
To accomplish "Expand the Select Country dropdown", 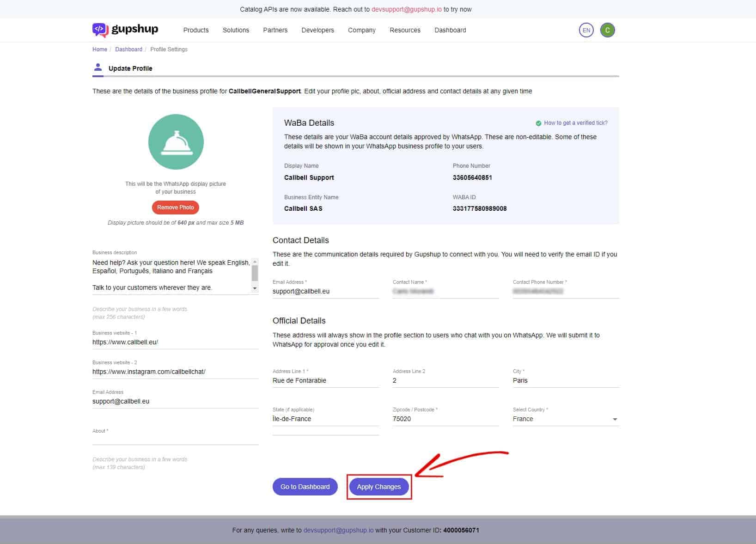I will coord(566,419).
